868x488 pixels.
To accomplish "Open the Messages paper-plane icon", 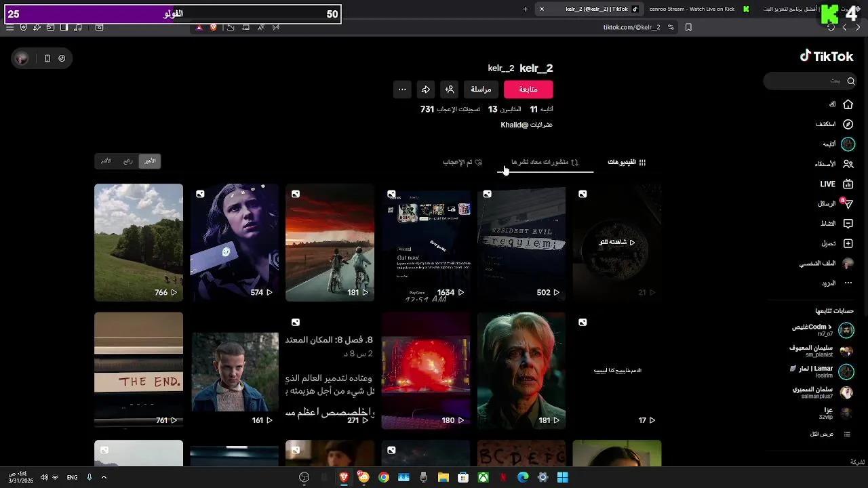I will 848,203.
